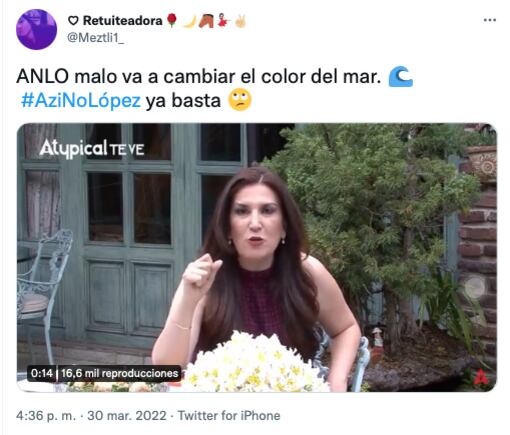510x435 pixels.
Task: Click the '16,6 mil reproducciones' view count
Action: pyautogui.click(x=119, y=373)
